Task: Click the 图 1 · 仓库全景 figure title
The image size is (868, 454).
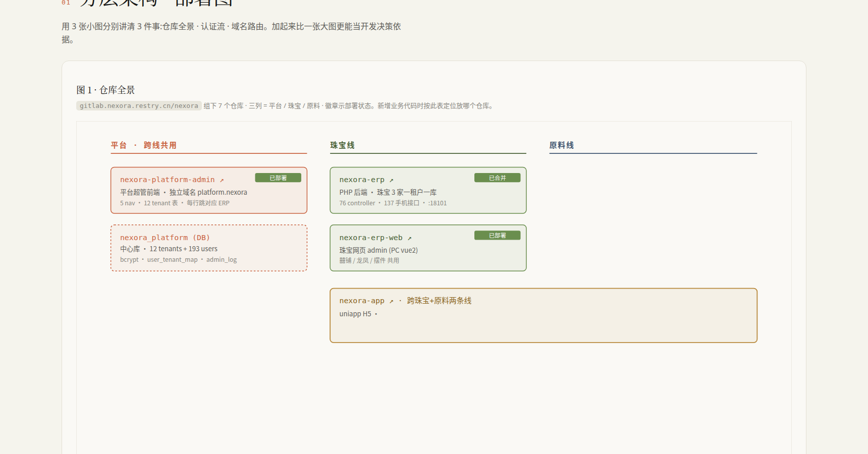Action: point(105,90)
